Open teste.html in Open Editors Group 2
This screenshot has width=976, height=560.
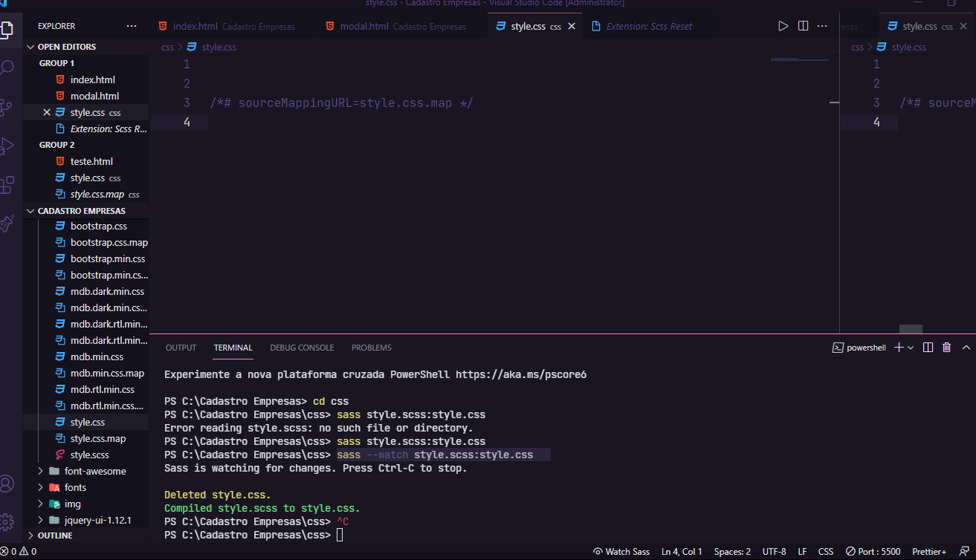[91, 161]
